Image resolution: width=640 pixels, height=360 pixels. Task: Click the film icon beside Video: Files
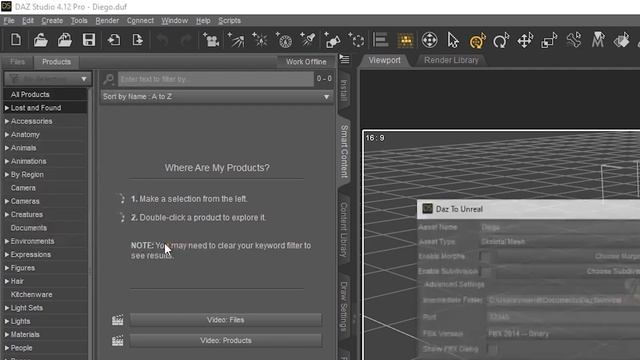[118, 320]
